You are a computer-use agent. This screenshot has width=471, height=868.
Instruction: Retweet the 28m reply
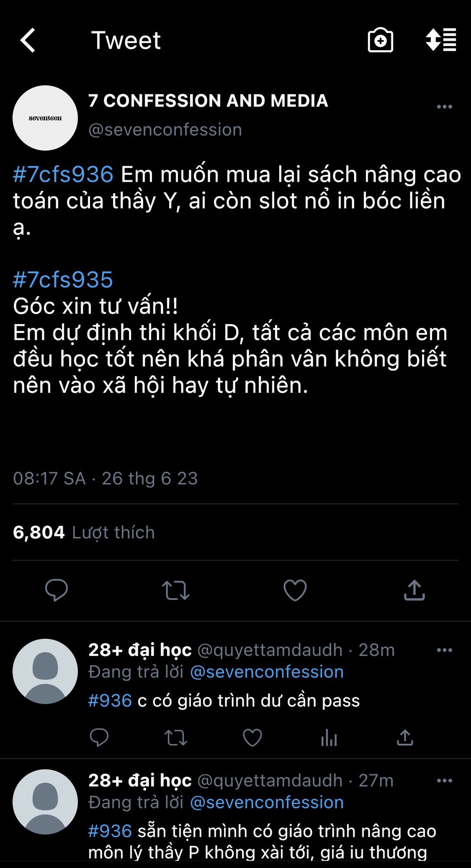tap(176, 738)
